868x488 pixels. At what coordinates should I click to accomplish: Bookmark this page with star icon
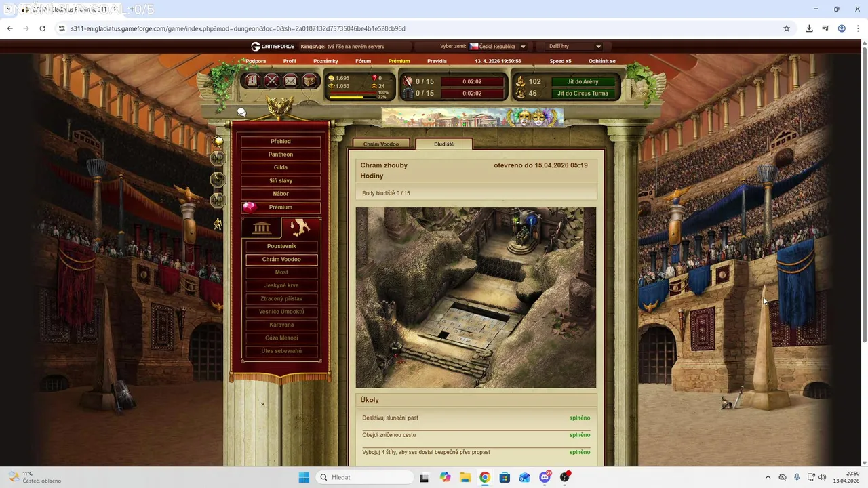(787, 28)
